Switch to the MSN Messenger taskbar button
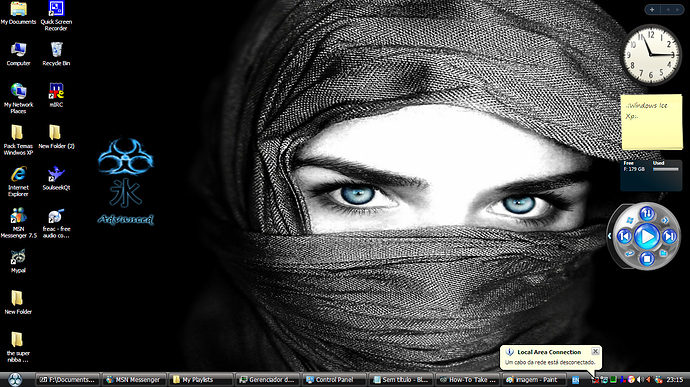Screen dimensions: 690x387 coord(134,380)
